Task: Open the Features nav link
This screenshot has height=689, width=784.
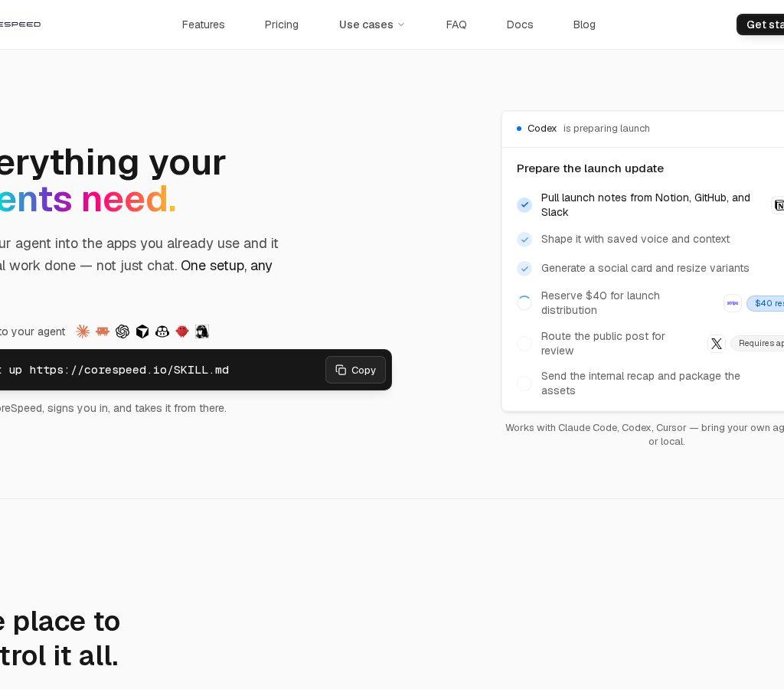Action: coord(203,24)
